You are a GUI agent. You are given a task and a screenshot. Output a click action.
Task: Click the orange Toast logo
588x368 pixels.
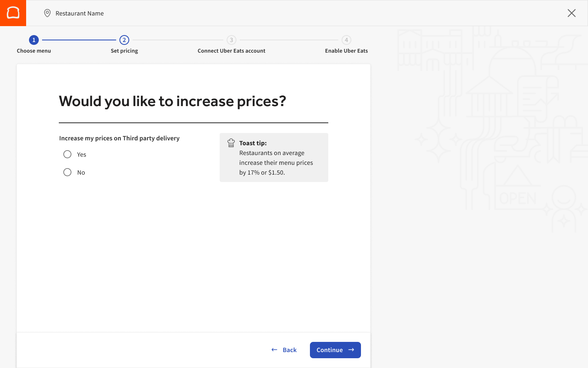click(x=13, y=13)
